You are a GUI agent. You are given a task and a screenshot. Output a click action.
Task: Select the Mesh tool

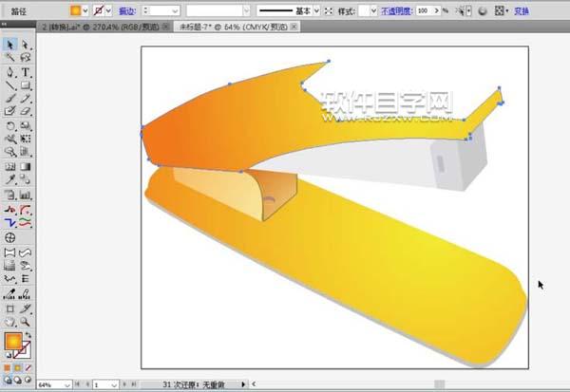click(x=9, y=167)
